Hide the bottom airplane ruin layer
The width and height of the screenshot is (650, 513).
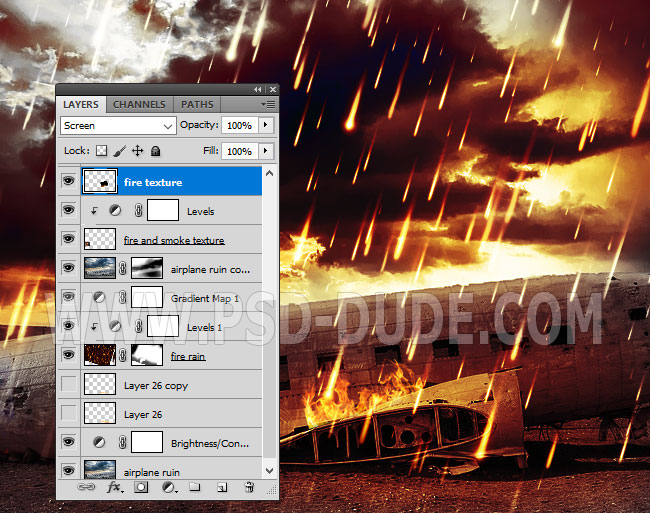coord(68,470)
